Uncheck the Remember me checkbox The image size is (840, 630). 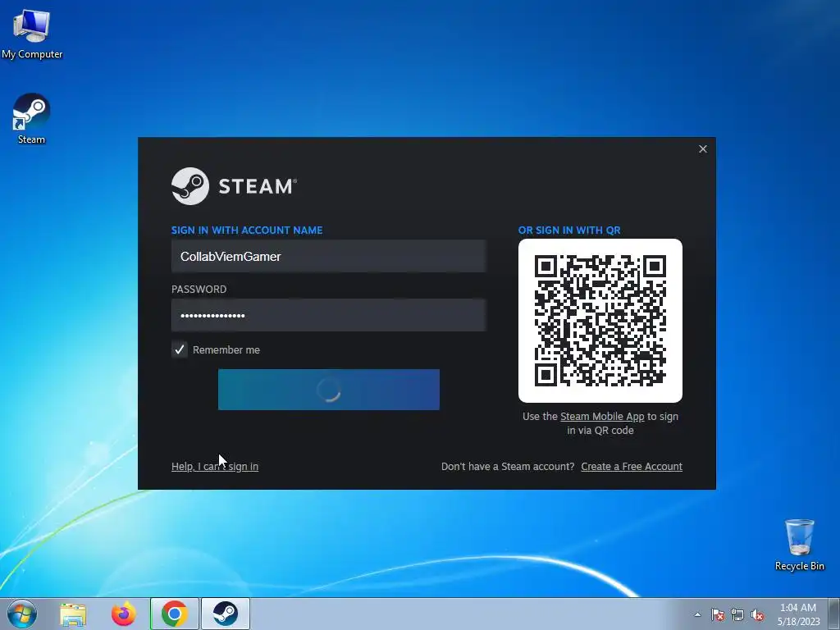(180, 349)
